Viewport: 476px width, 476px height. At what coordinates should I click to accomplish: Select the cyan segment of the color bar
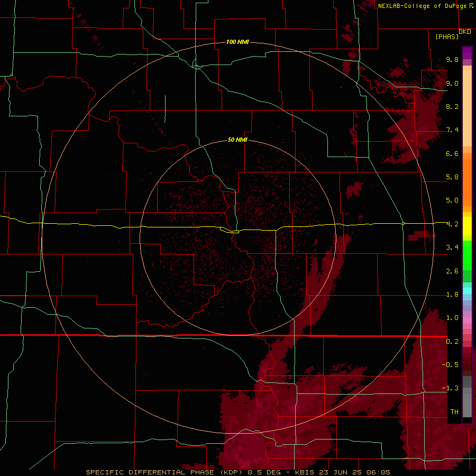[467, 291]
